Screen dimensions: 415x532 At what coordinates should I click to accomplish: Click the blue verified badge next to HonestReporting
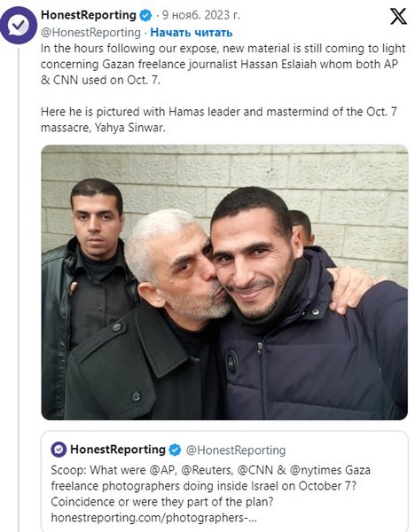click(x=146, y=15)
